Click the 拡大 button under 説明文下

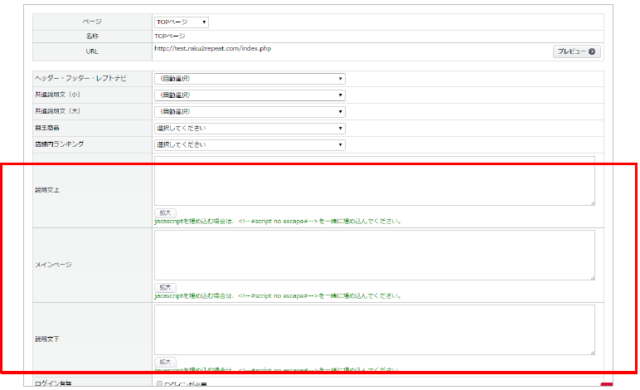click(x=165, y=362)
